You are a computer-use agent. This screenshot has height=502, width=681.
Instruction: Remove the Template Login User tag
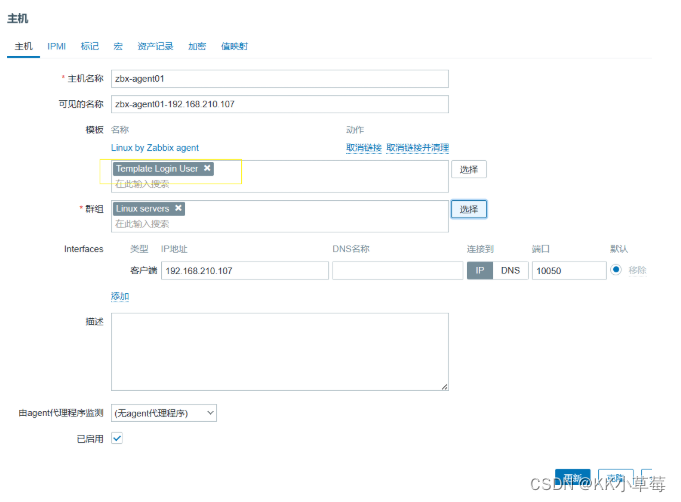click(207, 168)
